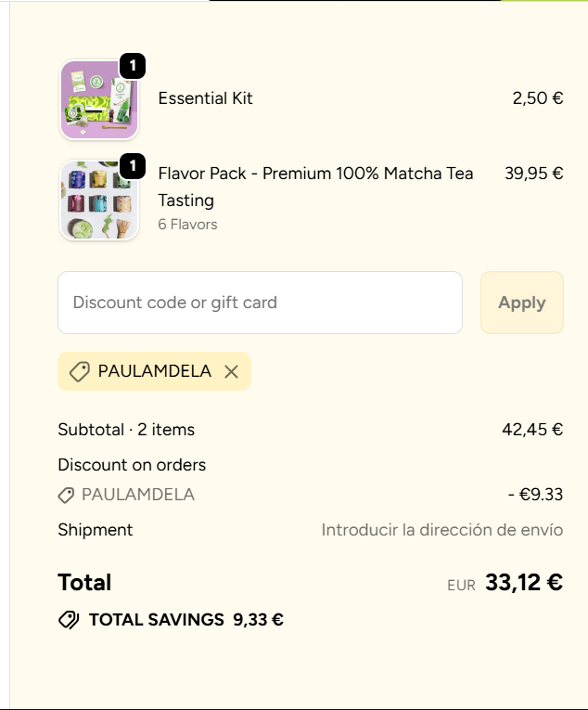The image size is (588, 710).
Task: Click the quantity badge on Essential Kit
Action: (x=133, y=65)
